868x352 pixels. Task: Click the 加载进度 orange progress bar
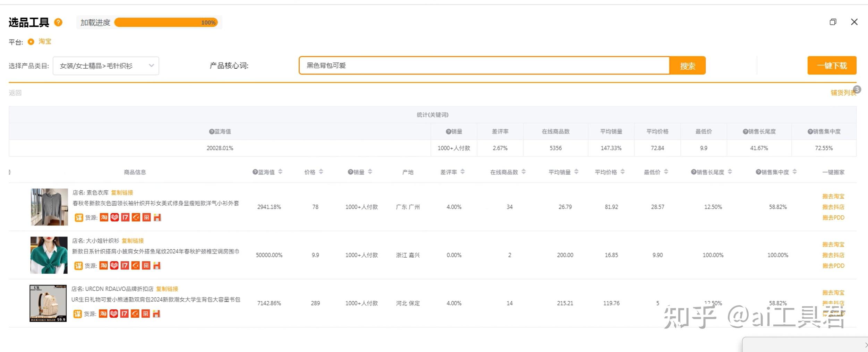[x=166, y=23]
